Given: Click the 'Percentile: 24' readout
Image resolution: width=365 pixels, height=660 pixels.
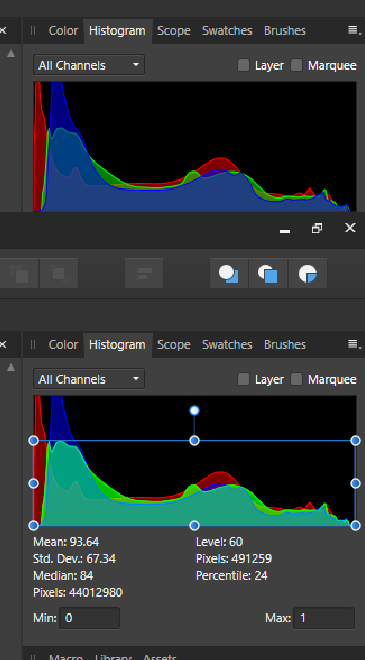Looking at the screenshot, I should (232, 575).
